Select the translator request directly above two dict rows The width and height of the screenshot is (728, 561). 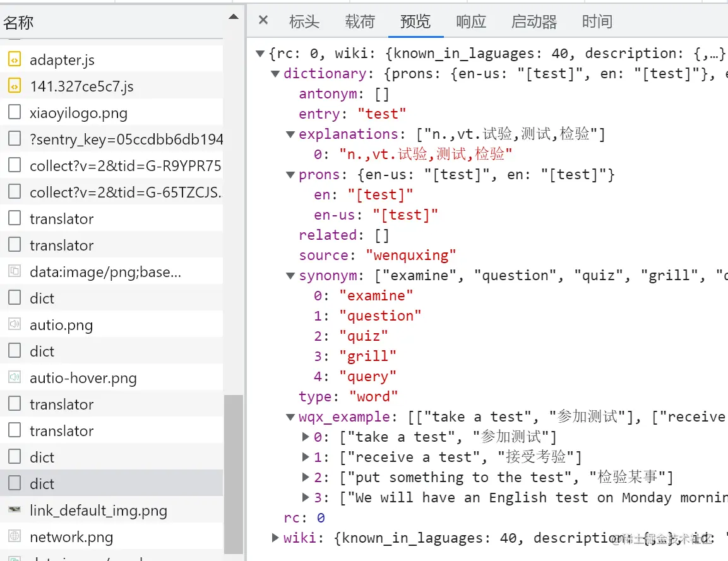[x=111, y=430]
